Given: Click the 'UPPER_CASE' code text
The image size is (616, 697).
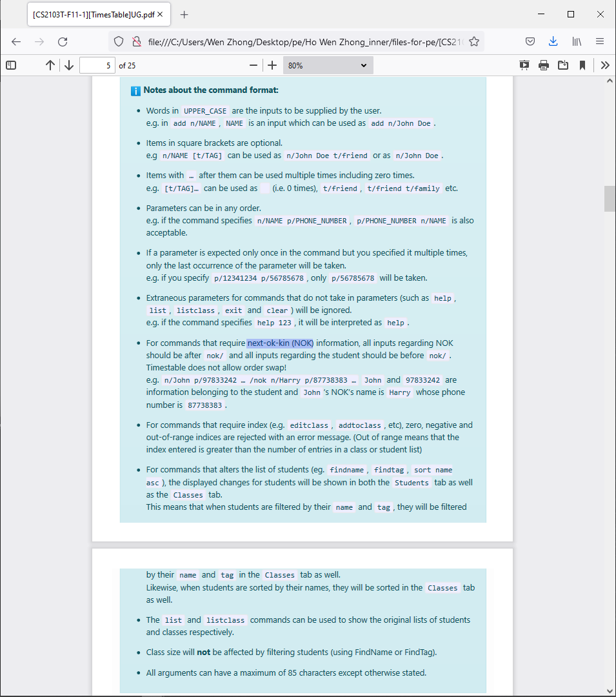Looking at the screenshot, I should pyautogui.click(x=205, y=111).
